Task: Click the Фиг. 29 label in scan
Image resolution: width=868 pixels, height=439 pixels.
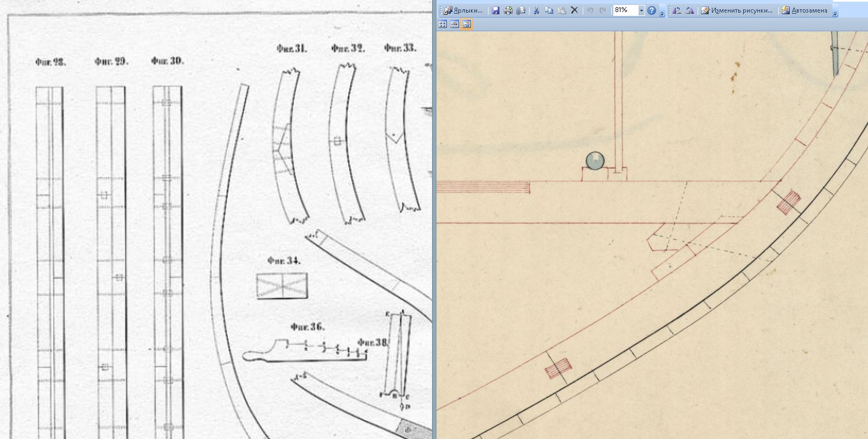Action: tap(111, 62)
